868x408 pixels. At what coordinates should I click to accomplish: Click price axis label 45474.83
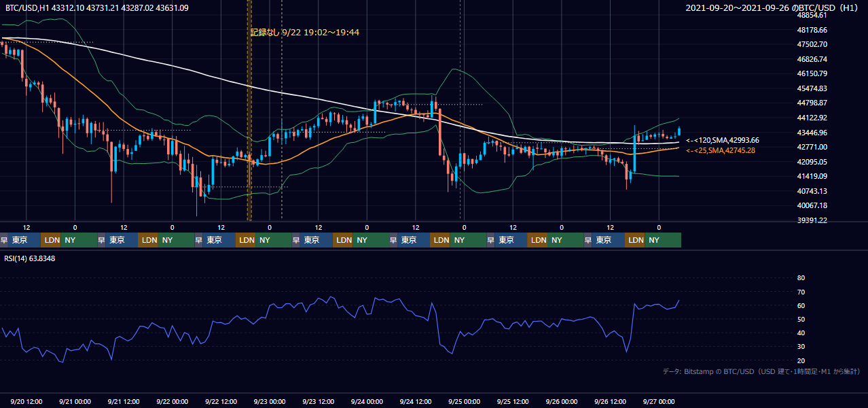click(812, 88)
